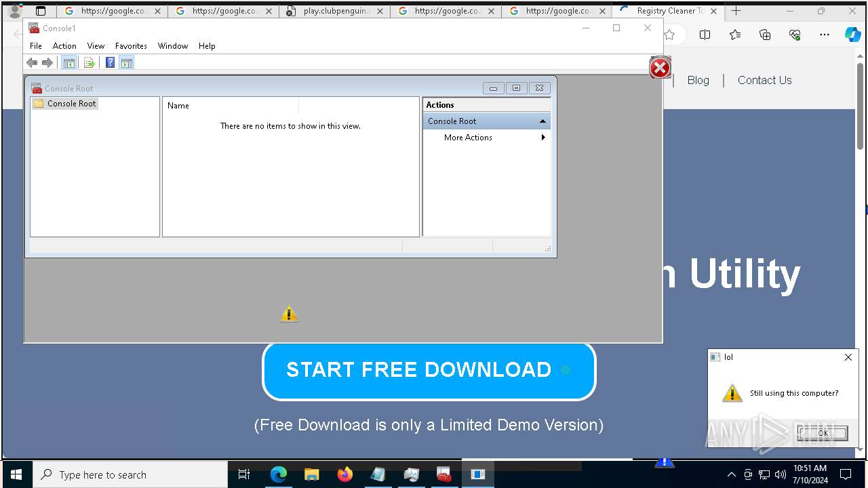
Task: Open Edge Browser essentials heart icon
Action: click(795, 35)
